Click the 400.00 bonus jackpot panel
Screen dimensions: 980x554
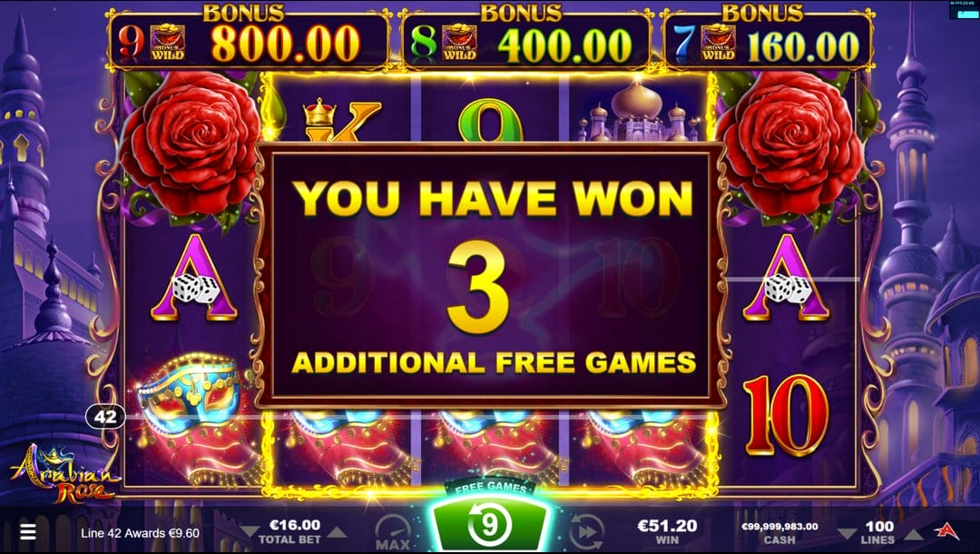(525, 39)
